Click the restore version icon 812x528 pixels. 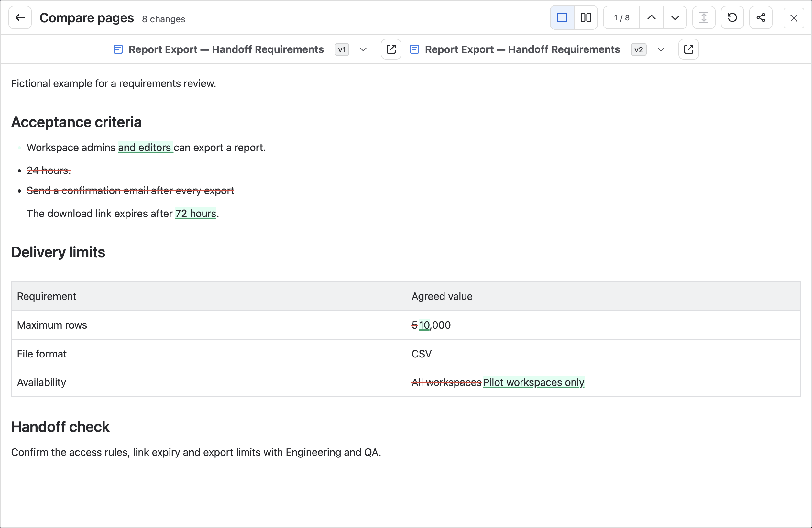click(732, 18)
